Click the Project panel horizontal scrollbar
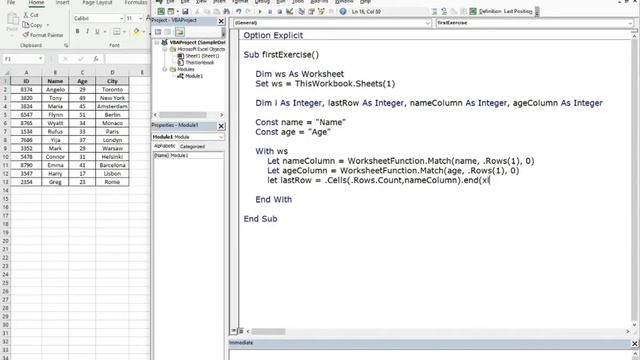640x360 pixels. pyautogui.click(x=188, y=115)
